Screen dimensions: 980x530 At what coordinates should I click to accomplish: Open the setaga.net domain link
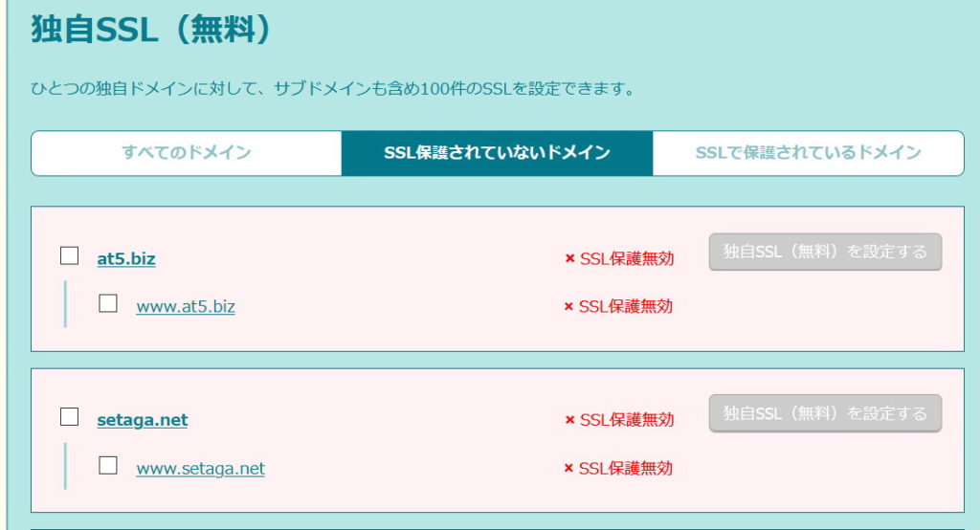coord(143,420)
